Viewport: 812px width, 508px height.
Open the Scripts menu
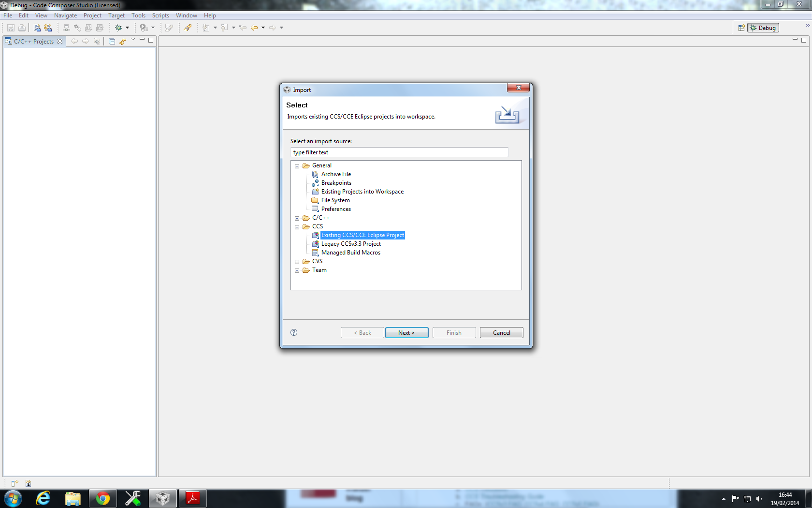160,15
